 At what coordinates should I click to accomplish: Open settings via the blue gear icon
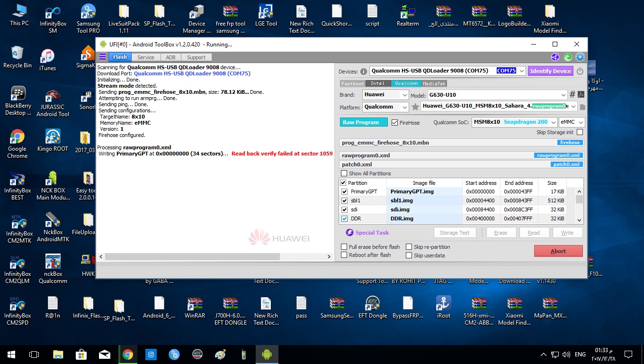pos(580,57)
